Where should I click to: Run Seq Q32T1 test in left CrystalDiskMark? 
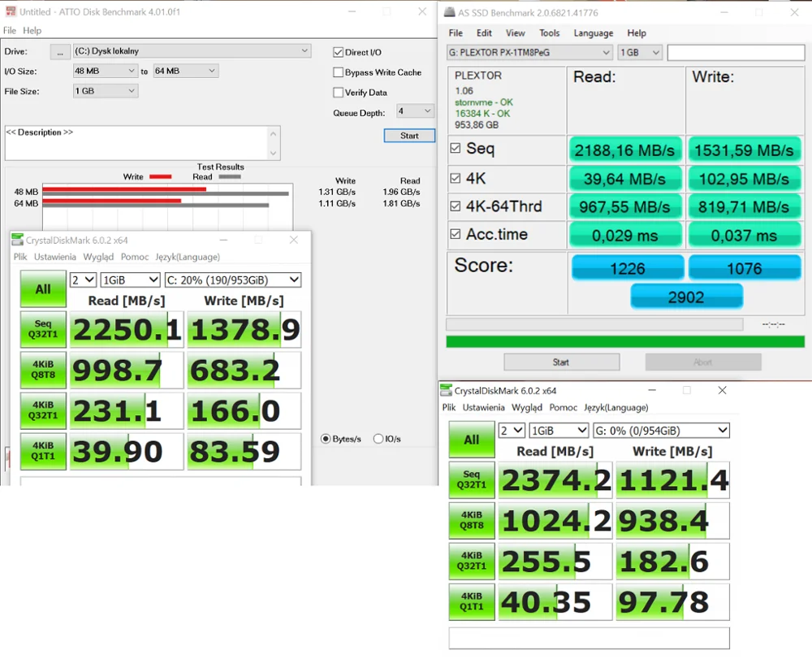[x=43, y=329]
